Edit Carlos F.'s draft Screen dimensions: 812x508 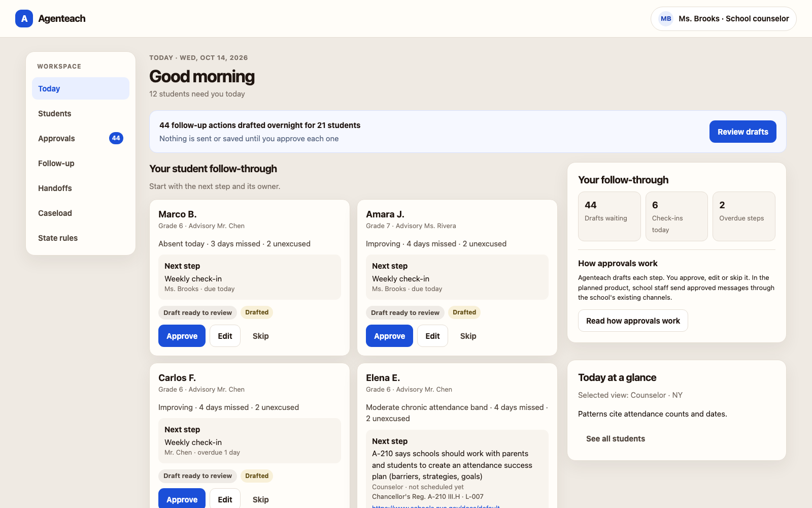click(225, 499)
